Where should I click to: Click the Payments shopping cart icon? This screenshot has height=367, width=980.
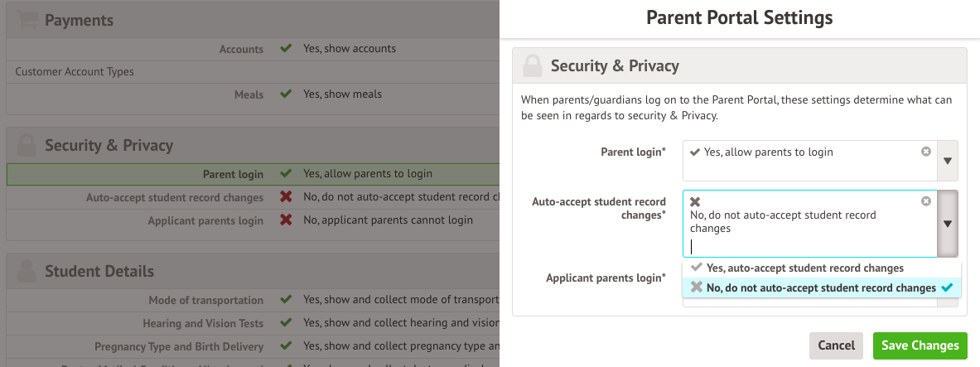click(x=27, y=21)
